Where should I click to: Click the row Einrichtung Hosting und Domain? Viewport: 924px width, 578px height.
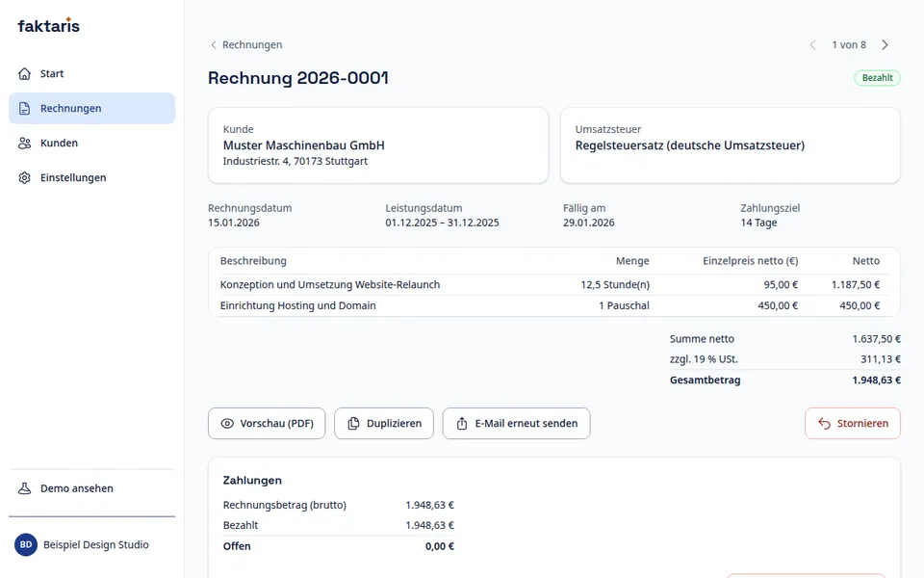(x=554, y=306)
